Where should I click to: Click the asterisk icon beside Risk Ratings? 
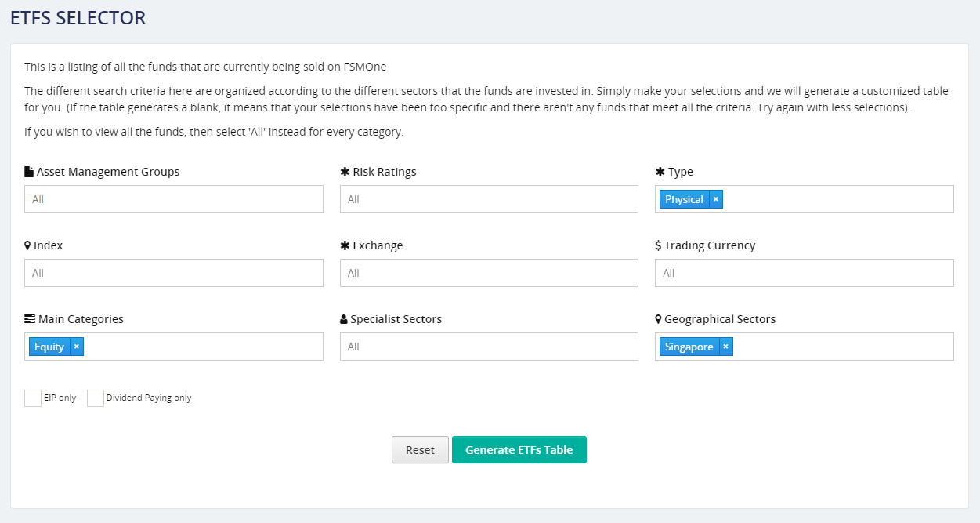coord(345,172)
